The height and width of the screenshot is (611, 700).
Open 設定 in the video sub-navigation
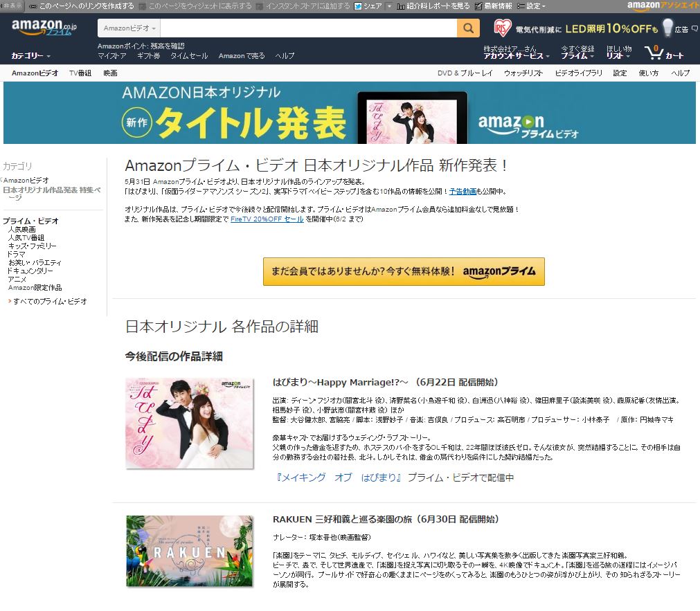pyautogui.click(x=620, y=73)
